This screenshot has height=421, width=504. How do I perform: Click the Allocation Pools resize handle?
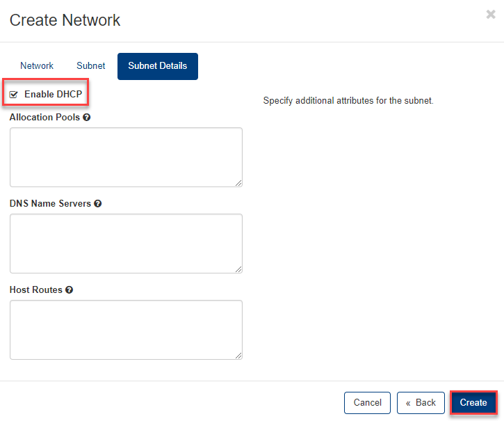point(238,183)
